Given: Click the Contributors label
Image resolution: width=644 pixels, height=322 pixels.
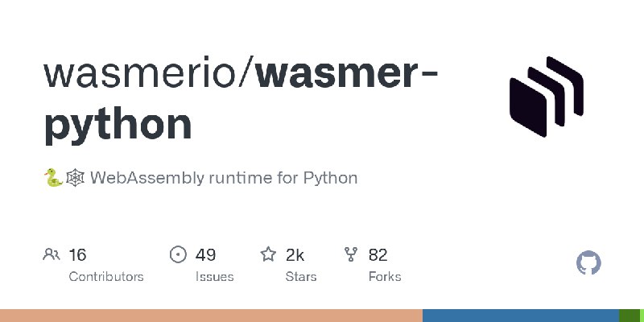Looking at the screenshot, I should [106, 277].
